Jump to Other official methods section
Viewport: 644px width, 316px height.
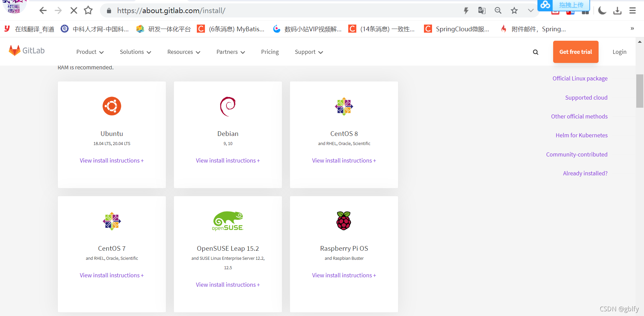tap(579, 116)
